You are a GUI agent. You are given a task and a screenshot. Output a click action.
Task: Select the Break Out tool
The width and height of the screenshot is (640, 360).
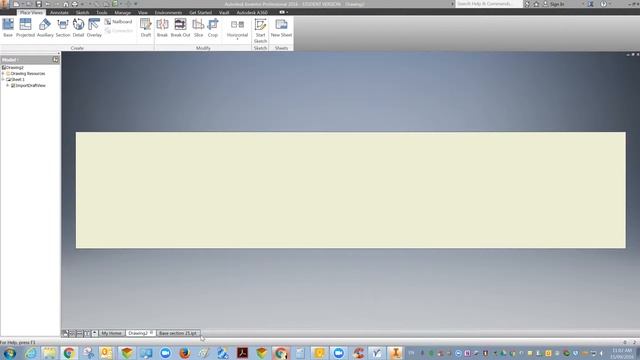(180, 28)
